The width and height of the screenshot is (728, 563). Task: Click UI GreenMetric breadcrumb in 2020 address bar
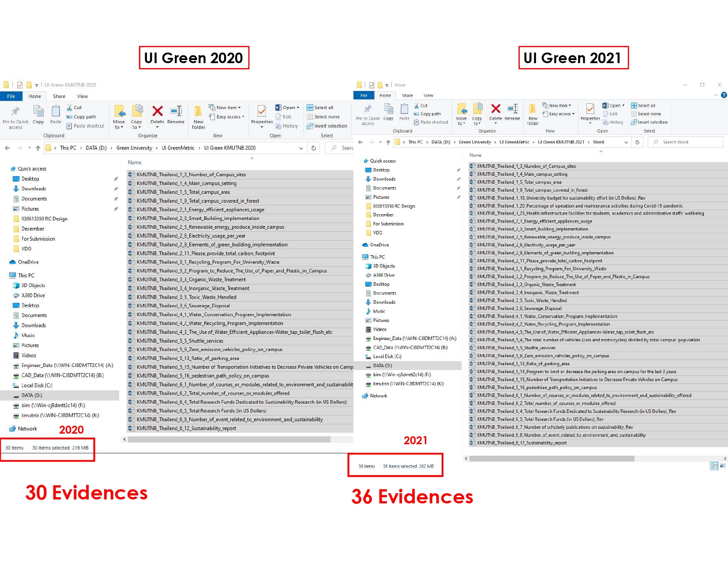178,148
